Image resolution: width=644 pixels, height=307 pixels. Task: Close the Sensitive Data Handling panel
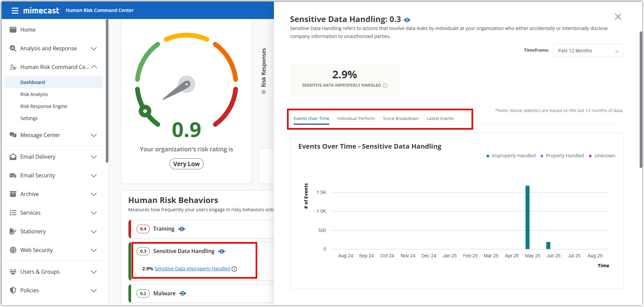point(618,17)
